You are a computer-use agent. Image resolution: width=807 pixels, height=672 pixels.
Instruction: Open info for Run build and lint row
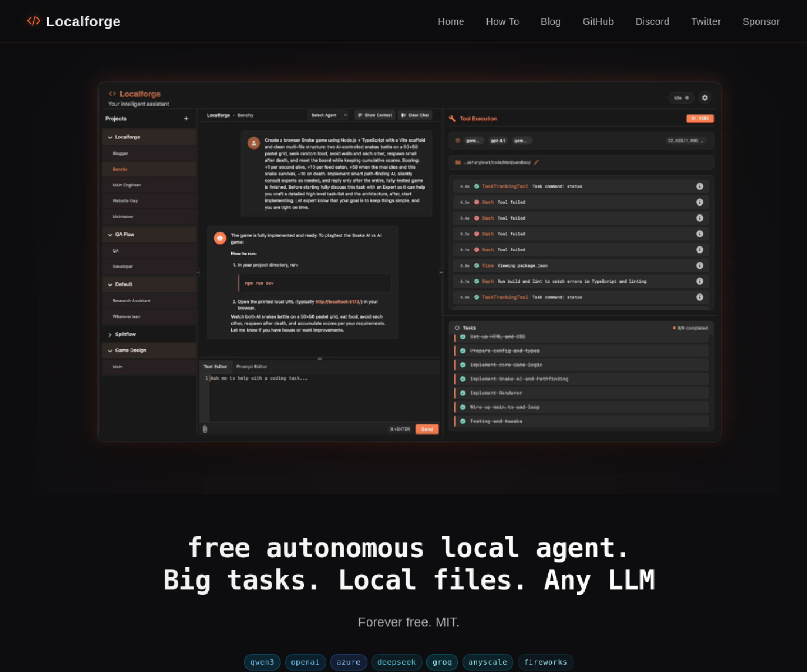click(699, 282)
